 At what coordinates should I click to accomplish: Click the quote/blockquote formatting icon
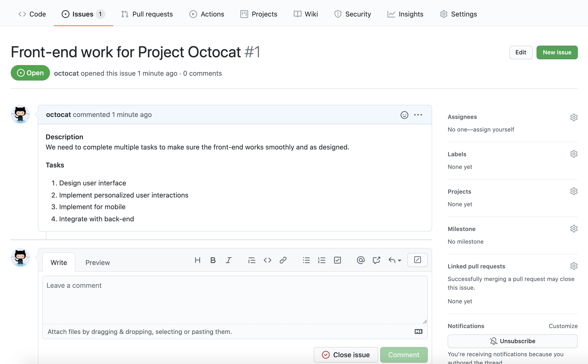click(251, 260)
